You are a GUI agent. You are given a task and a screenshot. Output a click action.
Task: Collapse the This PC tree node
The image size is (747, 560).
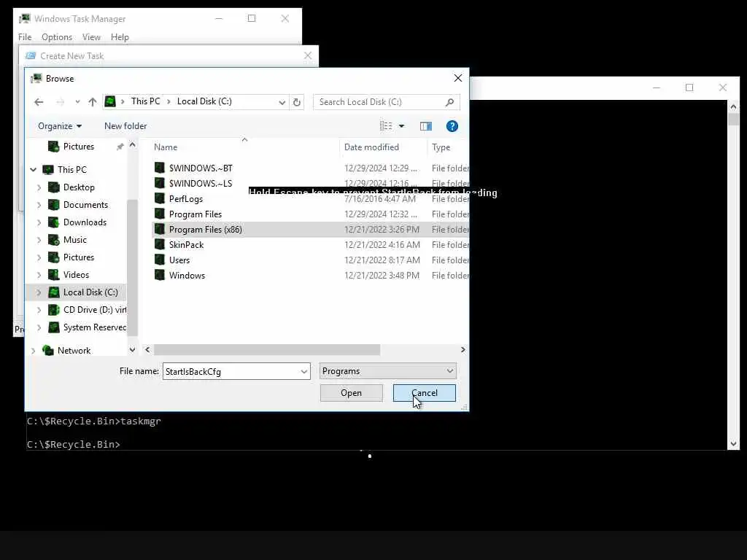click(34, 169)
